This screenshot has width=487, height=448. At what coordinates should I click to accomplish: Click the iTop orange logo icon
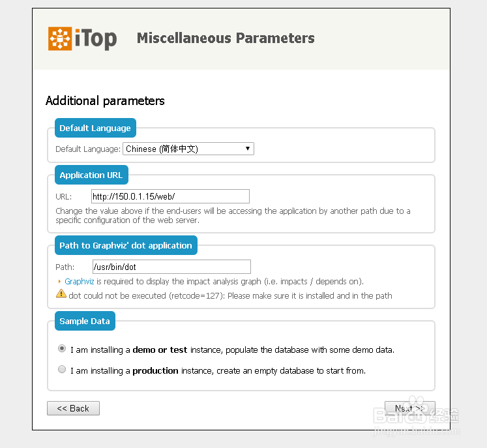(x=60, y=38)
